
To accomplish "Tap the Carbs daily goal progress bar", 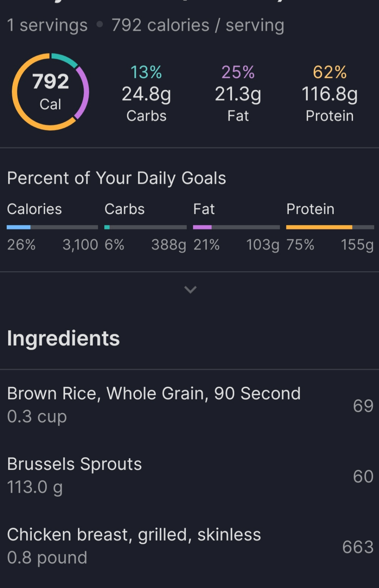I will coord(145,227).
